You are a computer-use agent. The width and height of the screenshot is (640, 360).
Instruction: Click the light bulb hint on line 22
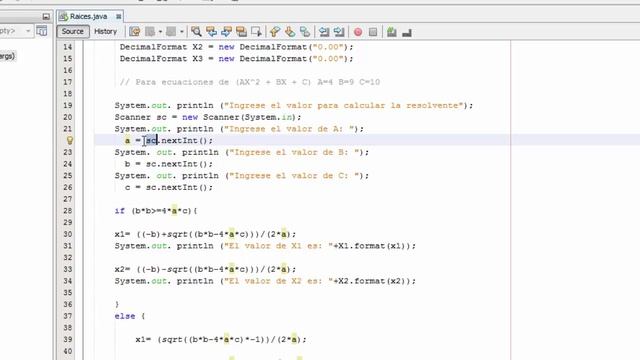tap(70, 140)
